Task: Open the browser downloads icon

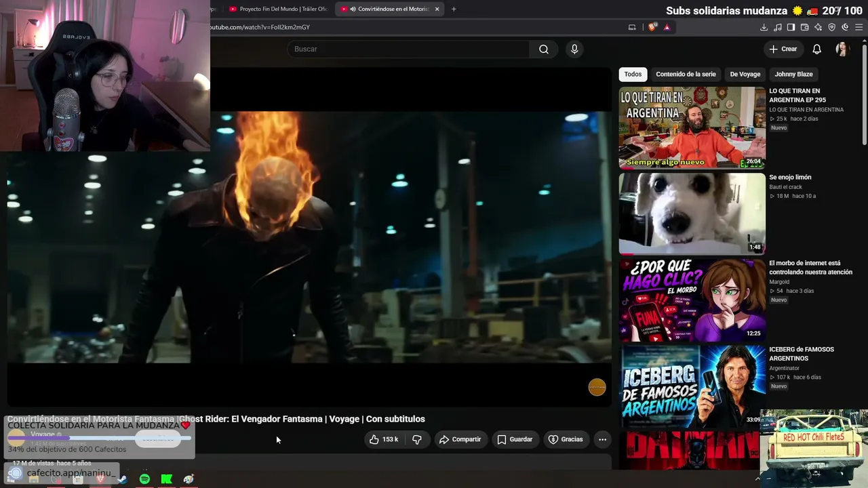Action: point(764,27)
